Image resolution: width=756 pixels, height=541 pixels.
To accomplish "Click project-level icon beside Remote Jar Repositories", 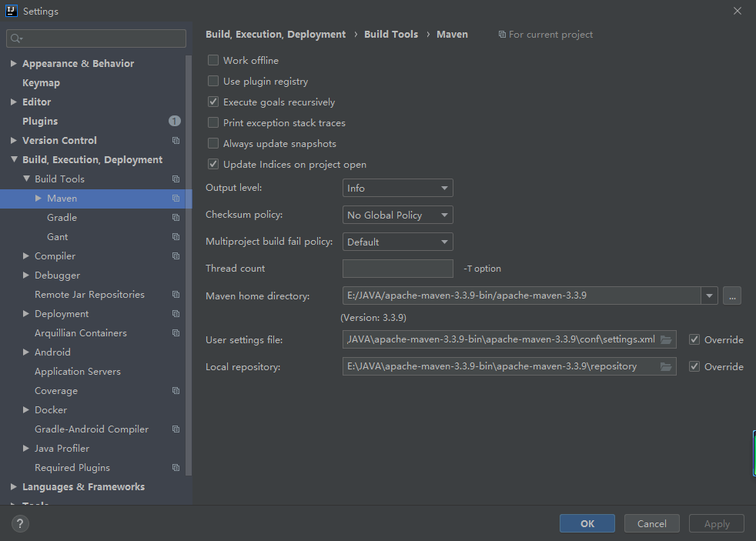I will point(176,294).
